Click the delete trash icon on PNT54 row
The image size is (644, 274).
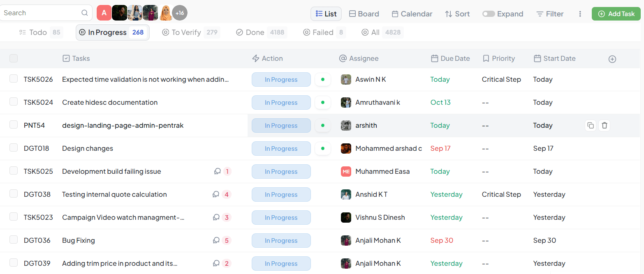604,126
